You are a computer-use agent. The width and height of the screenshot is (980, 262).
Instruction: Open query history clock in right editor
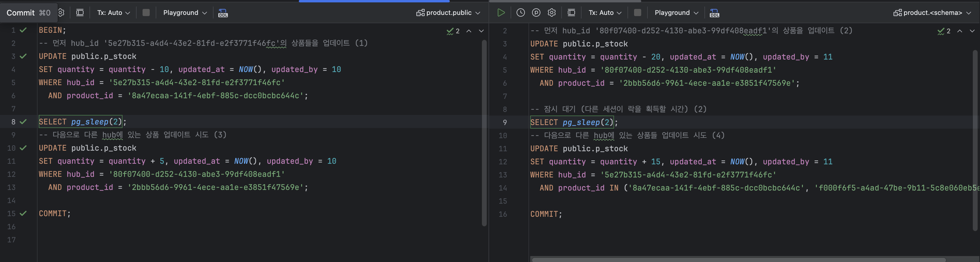[520, 13]
